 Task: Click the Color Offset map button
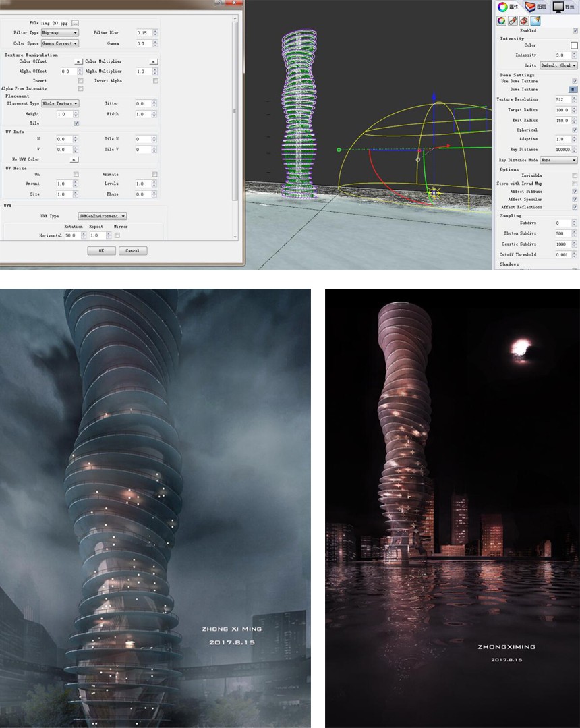click(78, 61)
